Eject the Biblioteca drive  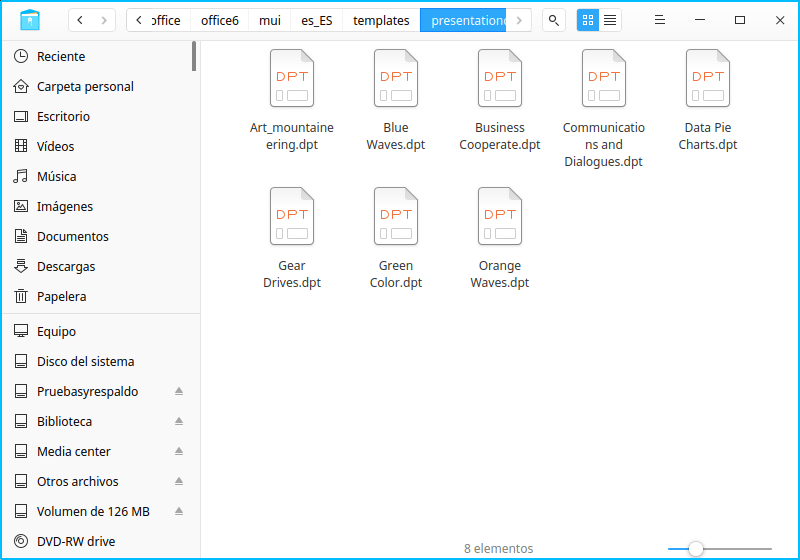179,421
